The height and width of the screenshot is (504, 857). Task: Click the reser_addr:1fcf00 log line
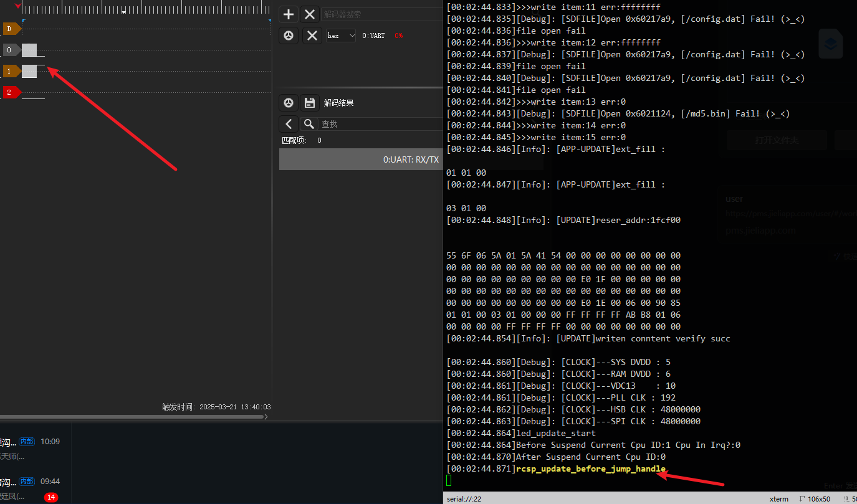tap(563, 221)
